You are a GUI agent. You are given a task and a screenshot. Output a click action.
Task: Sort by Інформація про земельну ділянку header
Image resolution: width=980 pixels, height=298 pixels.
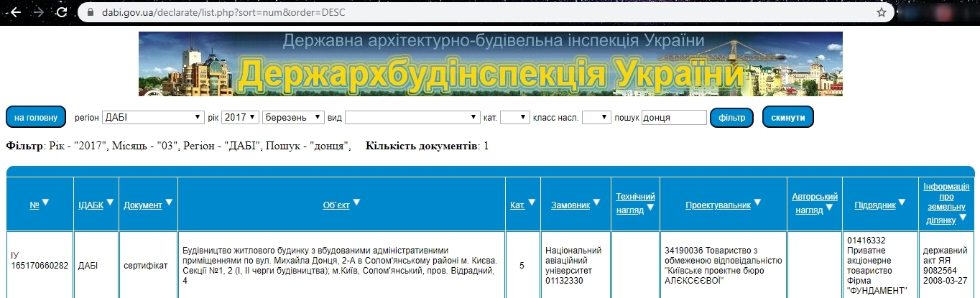[946, 202]
